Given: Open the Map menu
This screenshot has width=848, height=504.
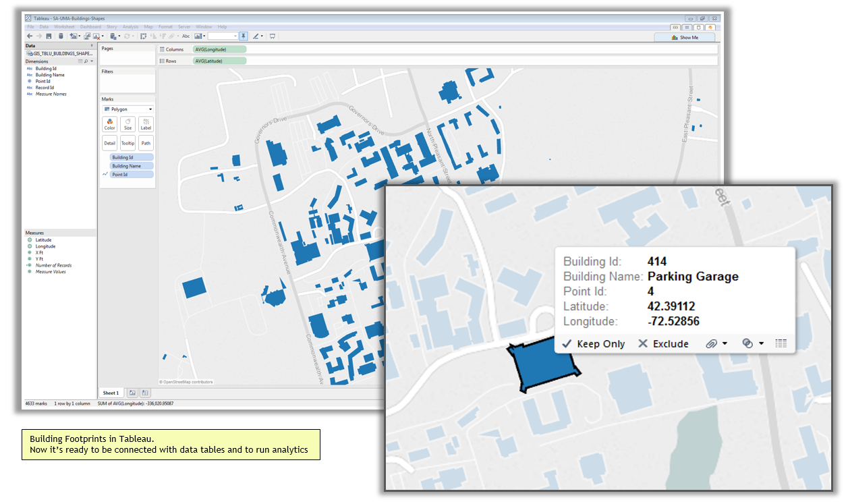Looking at the screenshot, I should 148,27.
